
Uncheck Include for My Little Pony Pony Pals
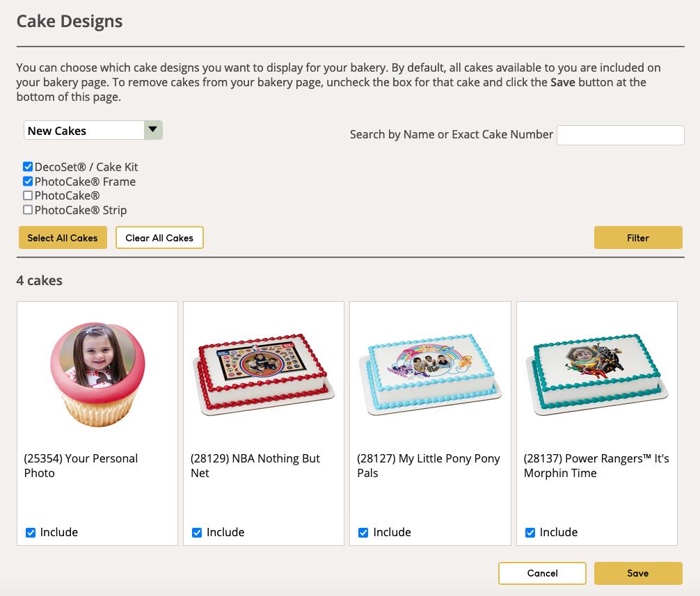(363, 533)
